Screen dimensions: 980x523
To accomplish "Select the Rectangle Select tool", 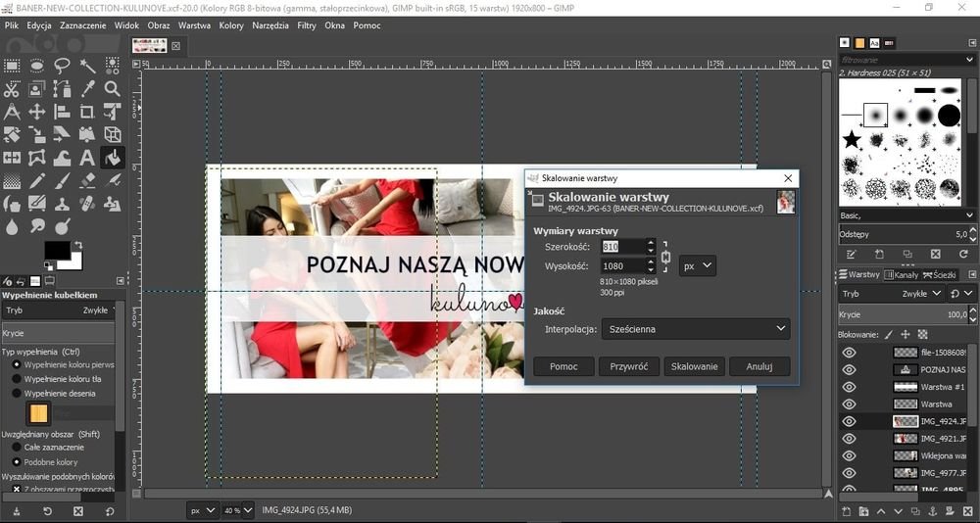I will (12, 66).
